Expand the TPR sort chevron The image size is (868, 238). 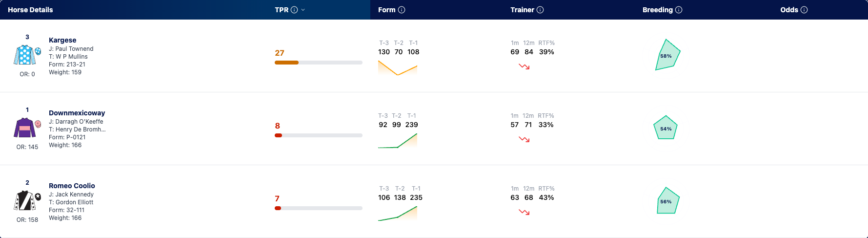(x=303, y=10)
